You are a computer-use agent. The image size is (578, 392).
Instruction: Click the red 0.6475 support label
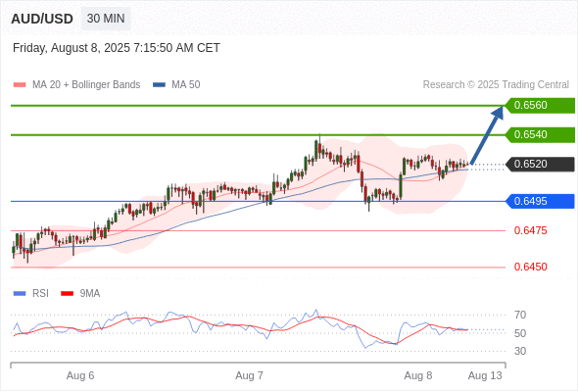coord(530,231)
